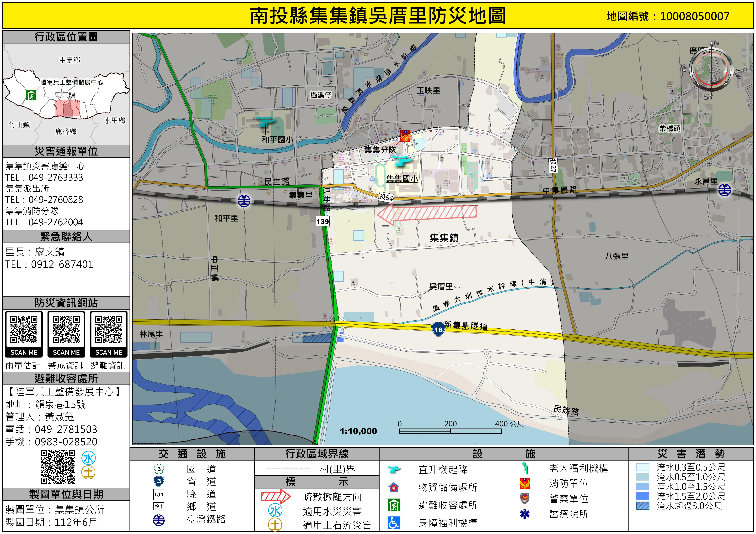Click the green shelter icon in inset map
Viewport: 756px width, 534px height.
coord(31,95)
